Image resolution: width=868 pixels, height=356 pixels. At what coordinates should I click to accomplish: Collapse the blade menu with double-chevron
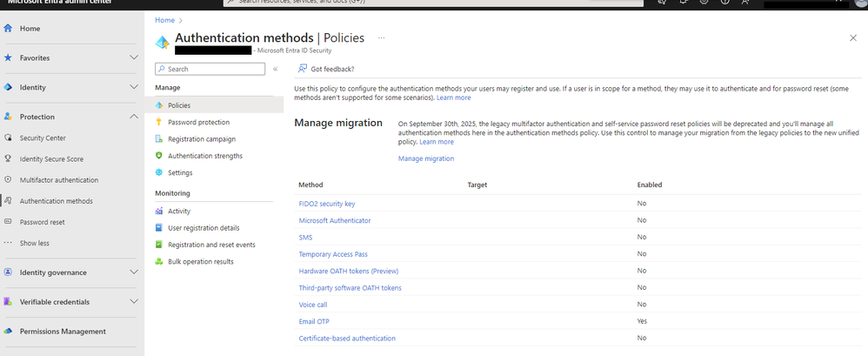coord(275,70)
